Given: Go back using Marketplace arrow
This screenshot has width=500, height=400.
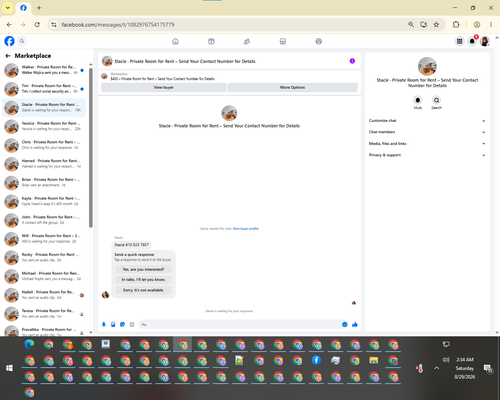Looking at the screenshot, I should click(8, 56).
